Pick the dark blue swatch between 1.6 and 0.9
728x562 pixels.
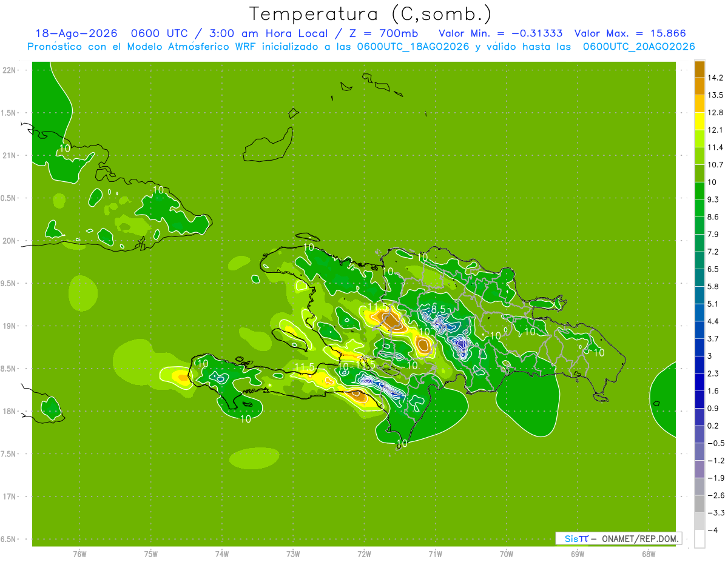point(699,400)
